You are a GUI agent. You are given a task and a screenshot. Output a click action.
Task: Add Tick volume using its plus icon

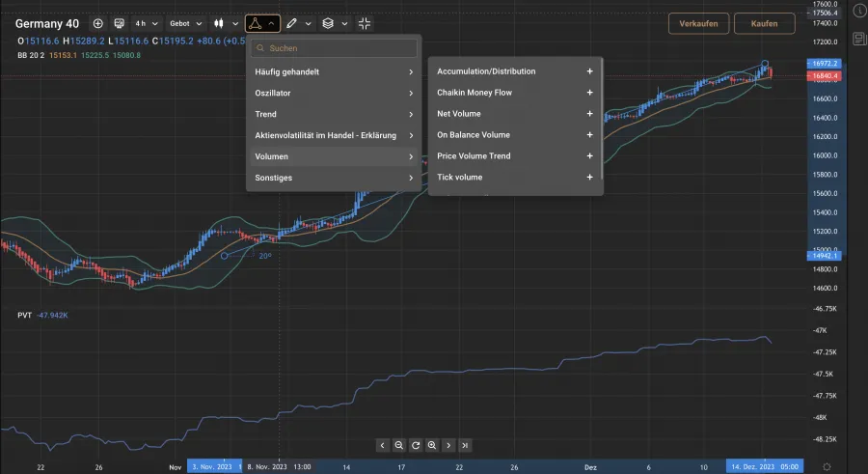click(x=589, y=177)
